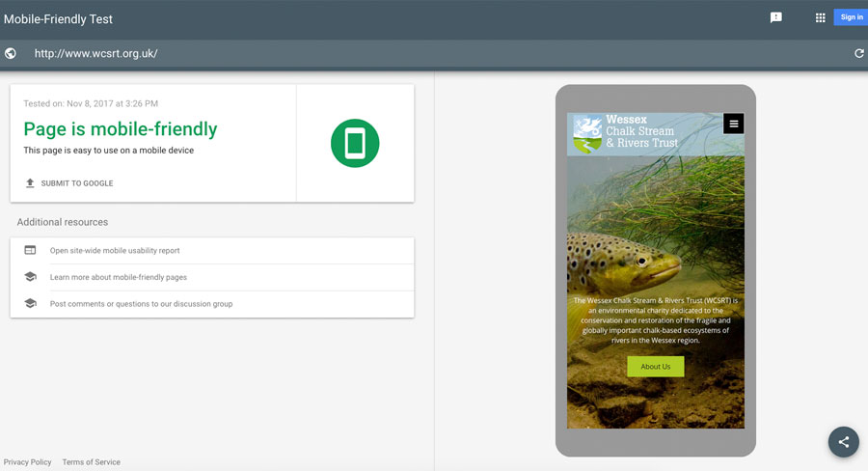Click the globe icon beside URL
Image resolution: width=868 pixels, height=471 pixels.
coord(11,53)
